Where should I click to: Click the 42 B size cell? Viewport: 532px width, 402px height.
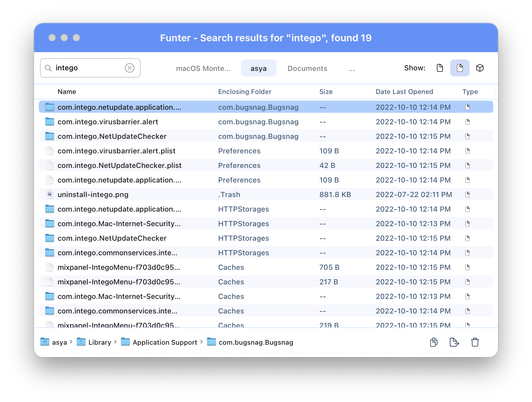(327, 165)
